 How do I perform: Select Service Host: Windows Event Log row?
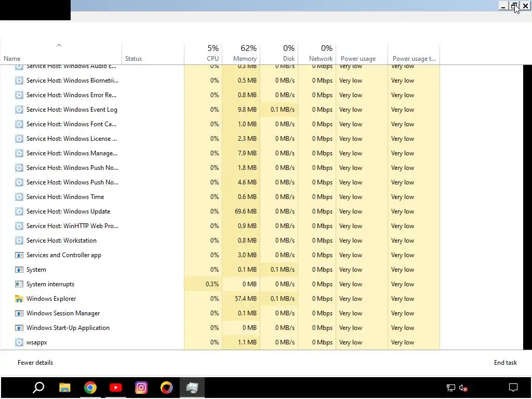[220, 110]
